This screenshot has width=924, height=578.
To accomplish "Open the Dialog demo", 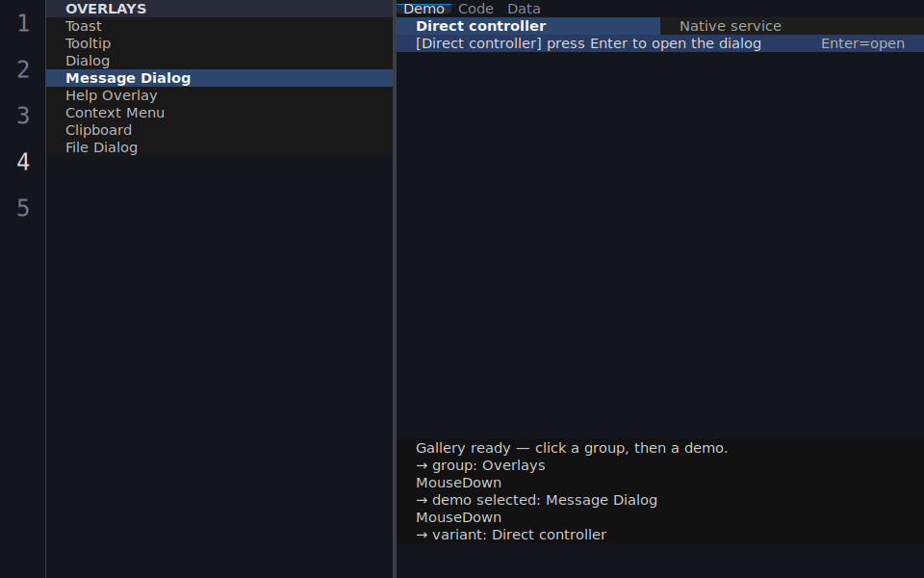I will 219,61.
